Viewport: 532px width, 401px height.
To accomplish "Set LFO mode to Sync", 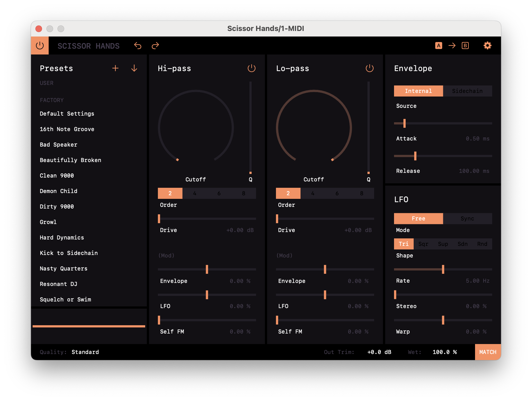I will click(x=468, y=218).
